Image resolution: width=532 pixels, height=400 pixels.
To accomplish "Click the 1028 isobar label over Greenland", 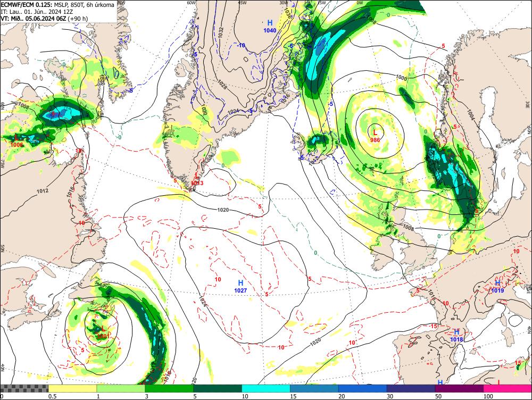I will 222,84.
